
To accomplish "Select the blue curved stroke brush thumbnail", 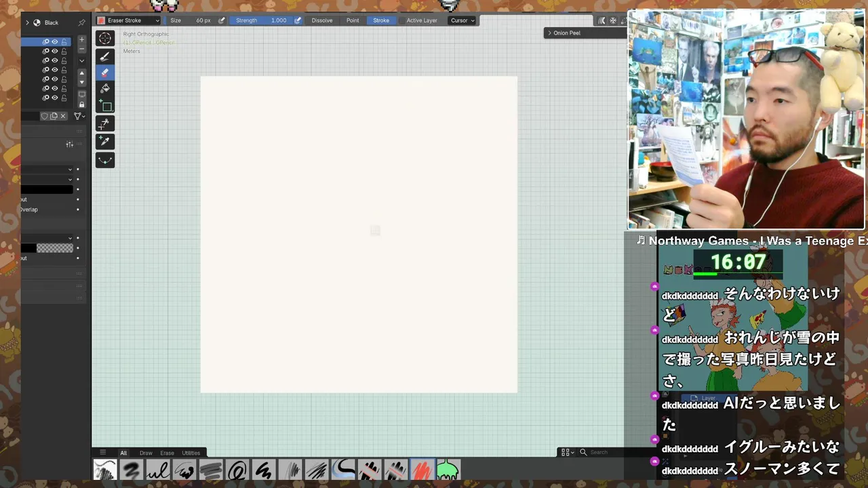I will coord(343,470).
